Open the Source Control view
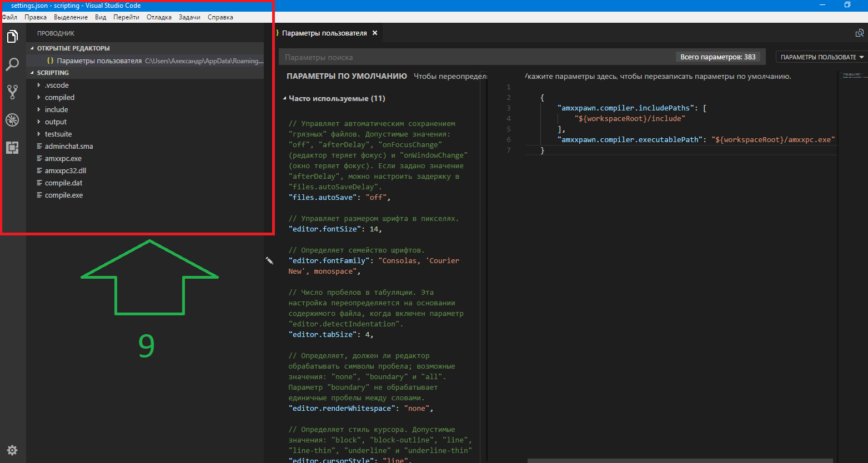Screen dimensions: 868x463 click(x=12, y=92)
